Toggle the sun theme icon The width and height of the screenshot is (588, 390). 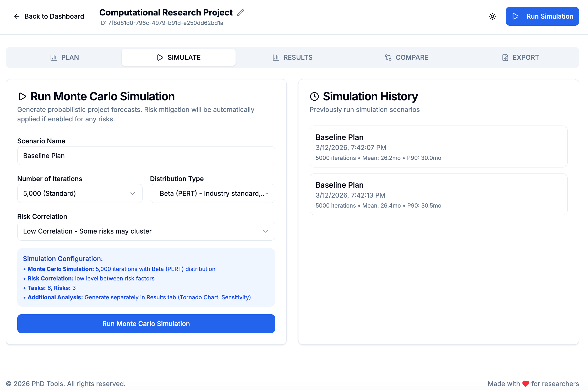click(x=492, y=16)
